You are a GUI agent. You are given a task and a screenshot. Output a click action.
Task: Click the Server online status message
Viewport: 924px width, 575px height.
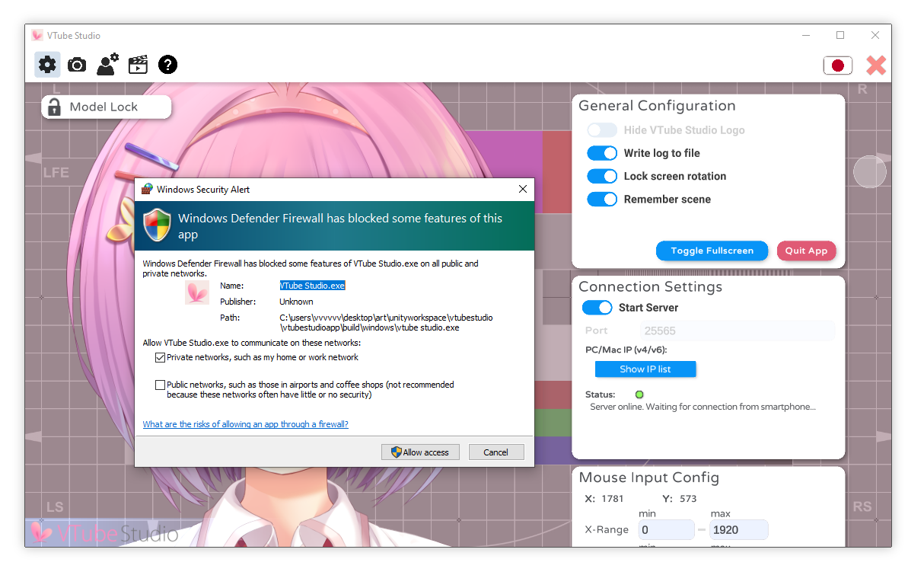click(x=703, y=407)
